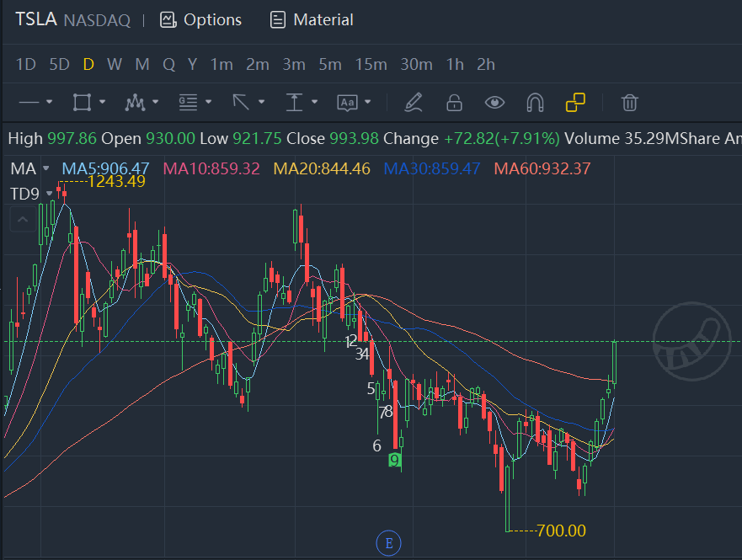Toggle drawings visibility with eye icon

494,102
